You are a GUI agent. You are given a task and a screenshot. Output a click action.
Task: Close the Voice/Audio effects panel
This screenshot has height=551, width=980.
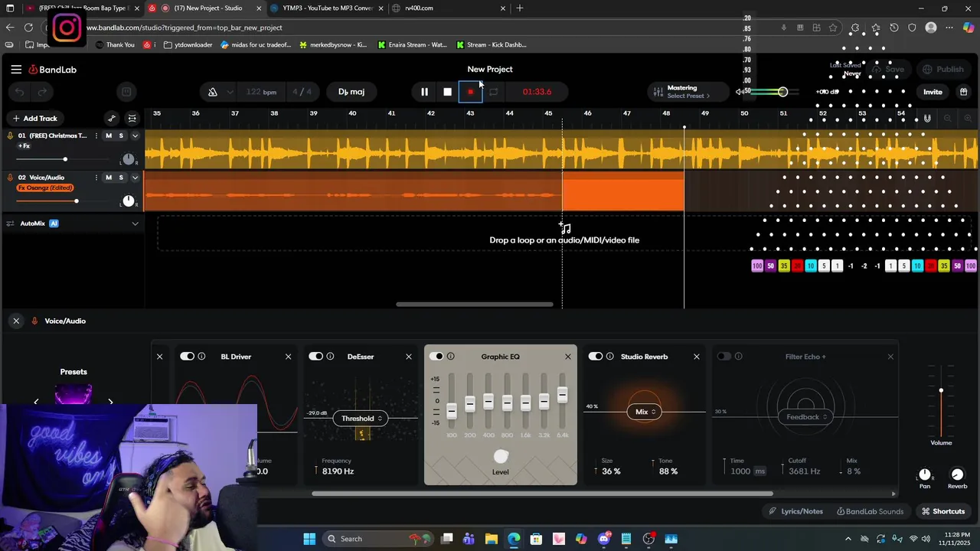point(16,321)
